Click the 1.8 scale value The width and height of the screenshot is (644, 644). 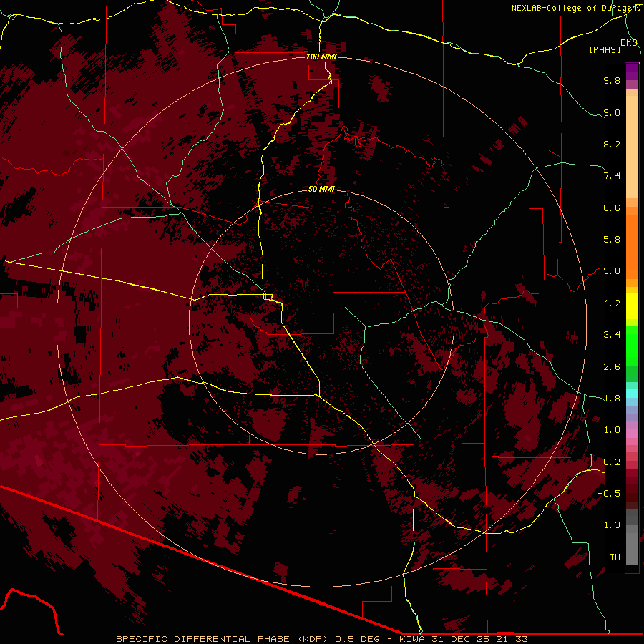(612, 399)
